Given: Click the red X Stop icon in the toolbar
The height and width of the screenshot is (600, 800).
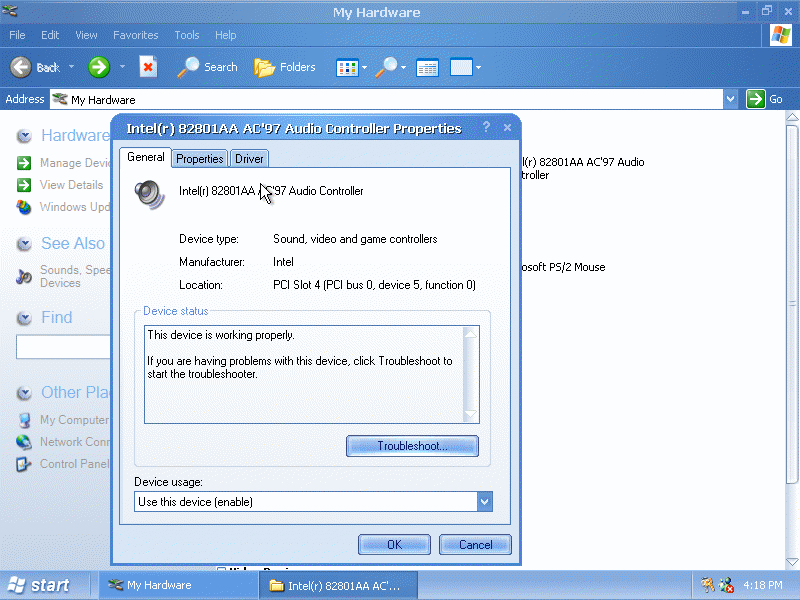Looking at the screenshot, I should [x=148, y=67].
